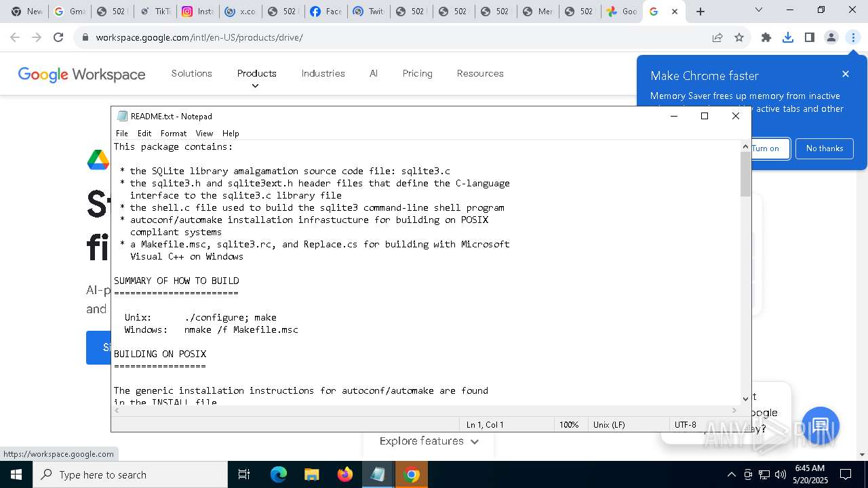868x488 pixels.
Task: Click Notepad vertical scrollbar up arrow
Action: click(x=746, y=146)
